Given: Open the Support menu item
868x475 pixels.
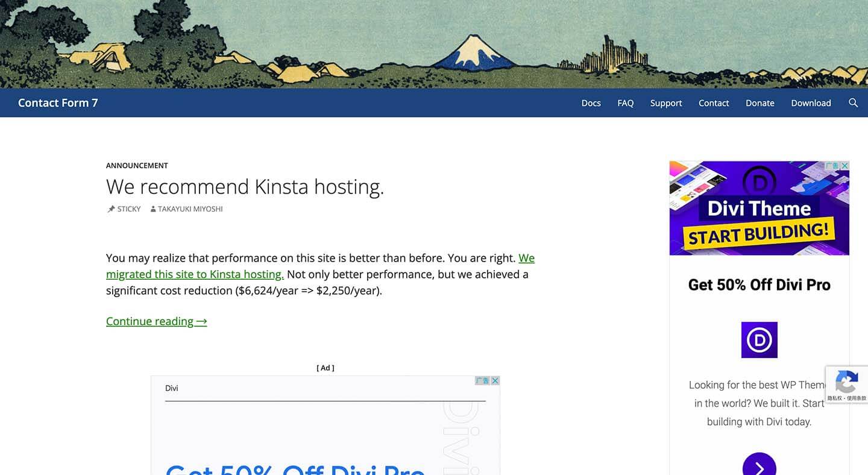Looking at the screenshot, I should pyautogui.click(x=666, y=103).
